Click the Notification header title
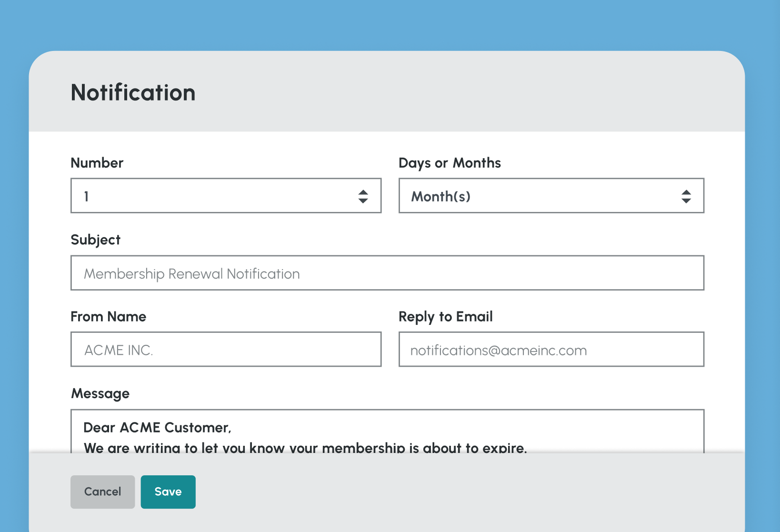This screenshot has width=780, height=532. (x=133, y=92)
